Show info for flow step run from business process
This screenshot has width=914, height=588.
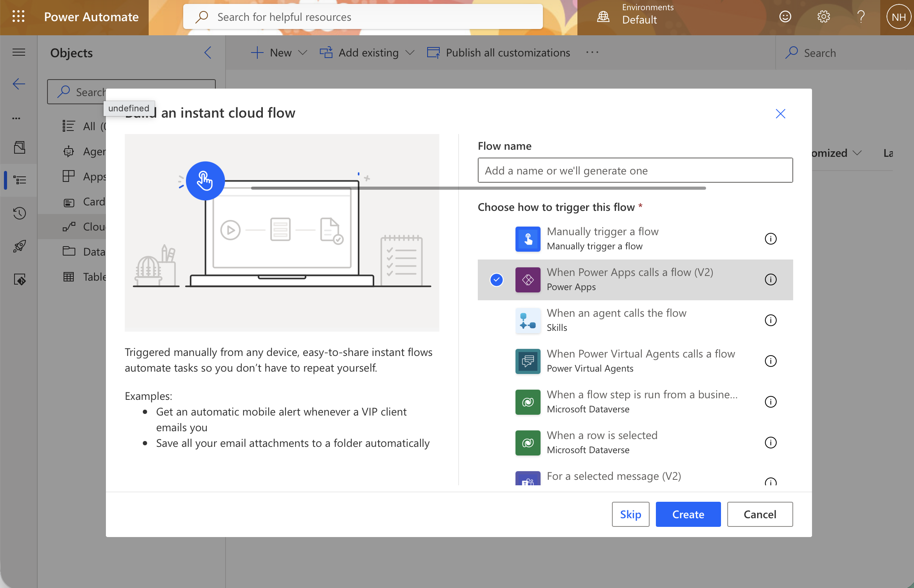[770, 402]
